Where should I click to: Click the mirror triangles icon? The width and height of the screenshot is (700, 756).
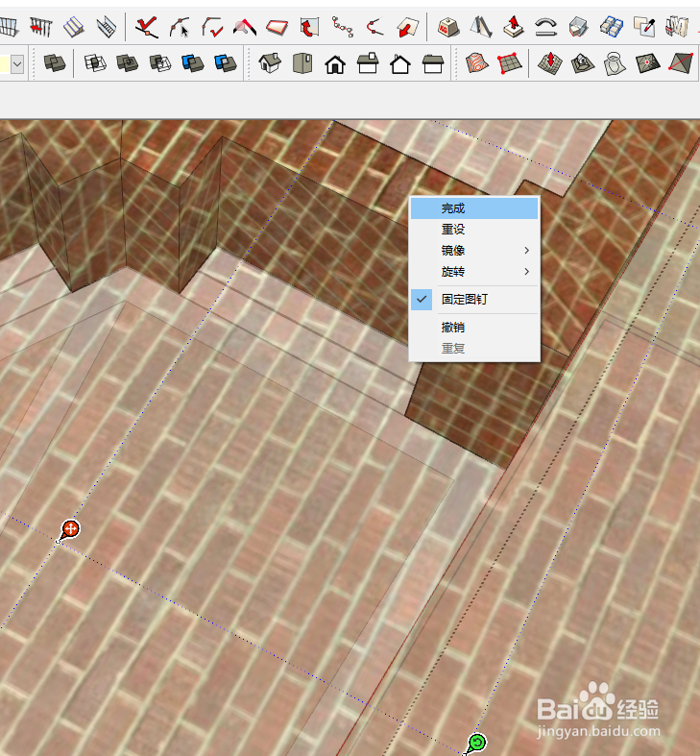[x=481, y=28]
